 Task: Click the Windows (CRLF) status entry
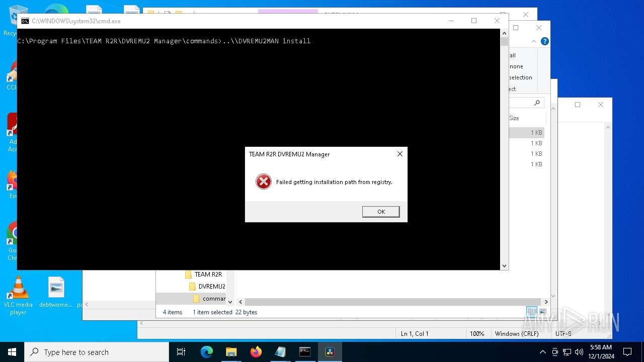[517, 334]
